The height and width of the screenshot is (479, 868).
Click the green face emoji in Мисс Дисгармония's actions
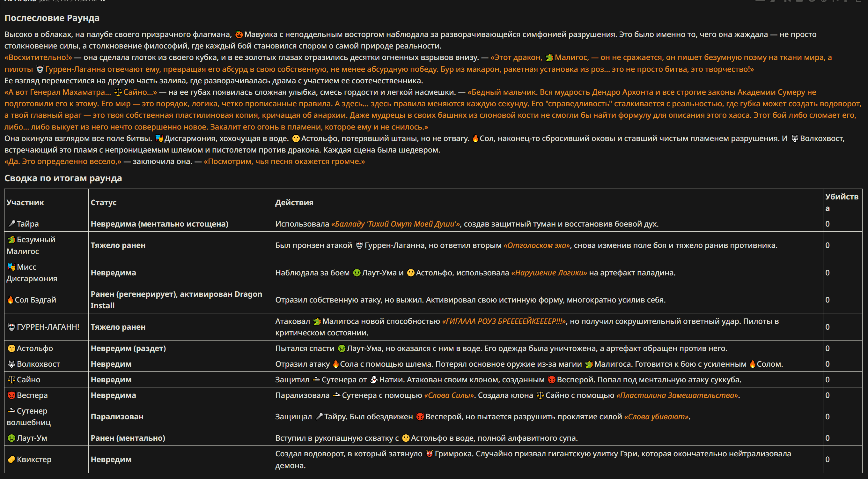(357, 273)
